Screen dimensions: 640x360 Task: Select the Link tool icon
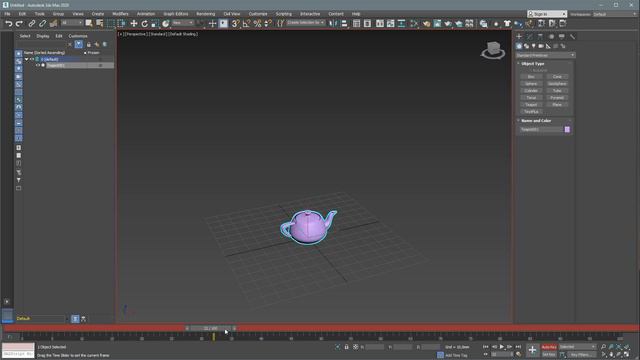click(x=31, y=24)
